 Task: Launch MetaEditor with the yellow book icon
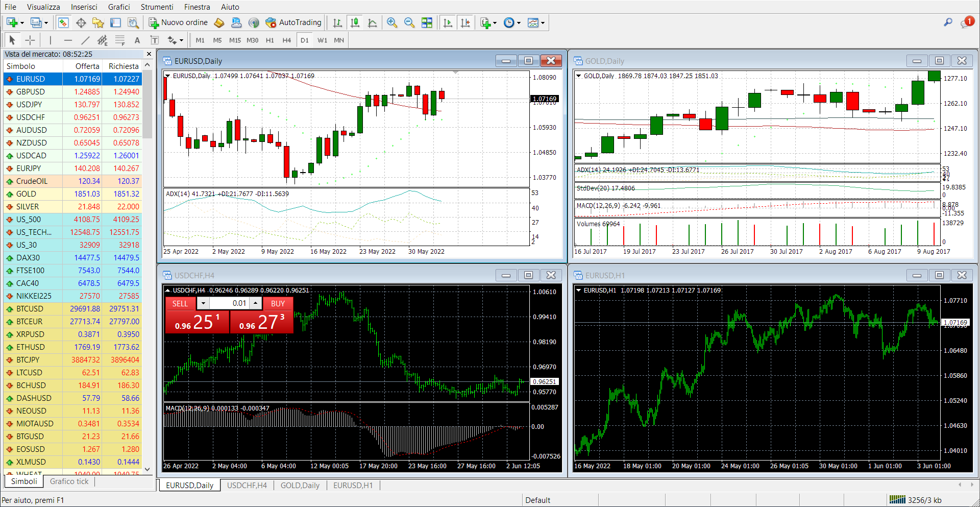click(x=219, y=22)
